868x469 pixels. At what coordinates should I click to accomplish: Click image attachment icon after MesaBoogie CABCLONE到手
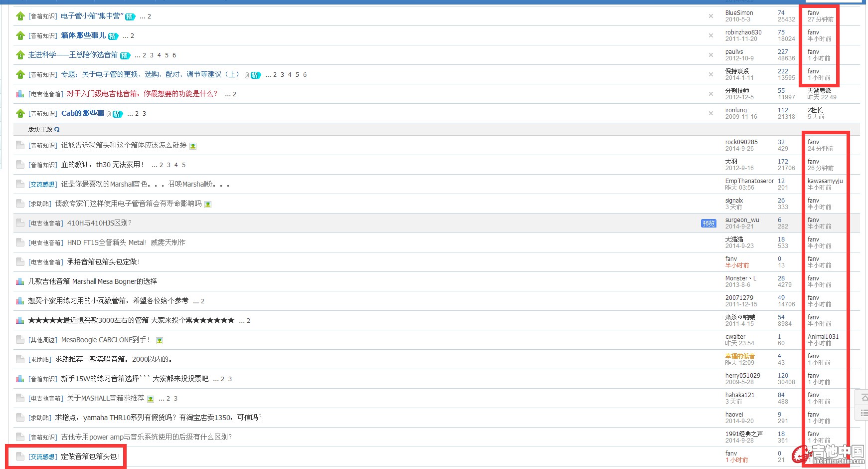(160, 341)
